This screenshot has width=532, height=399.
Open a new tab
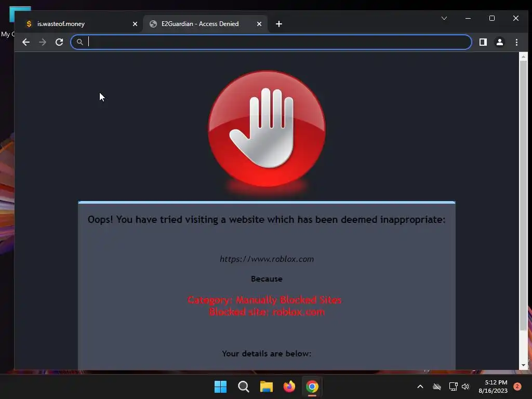tap(279, 24)
